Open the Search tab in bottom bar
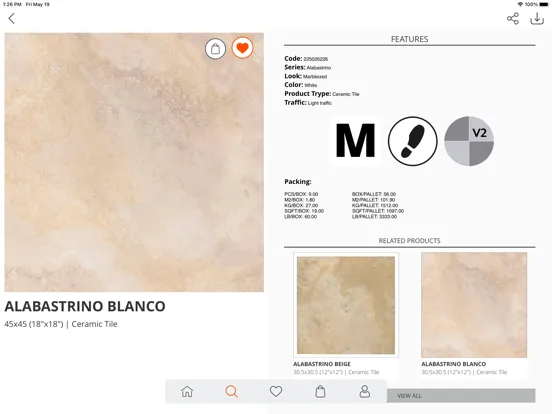 pyautogui.click(x=231, y=391)
